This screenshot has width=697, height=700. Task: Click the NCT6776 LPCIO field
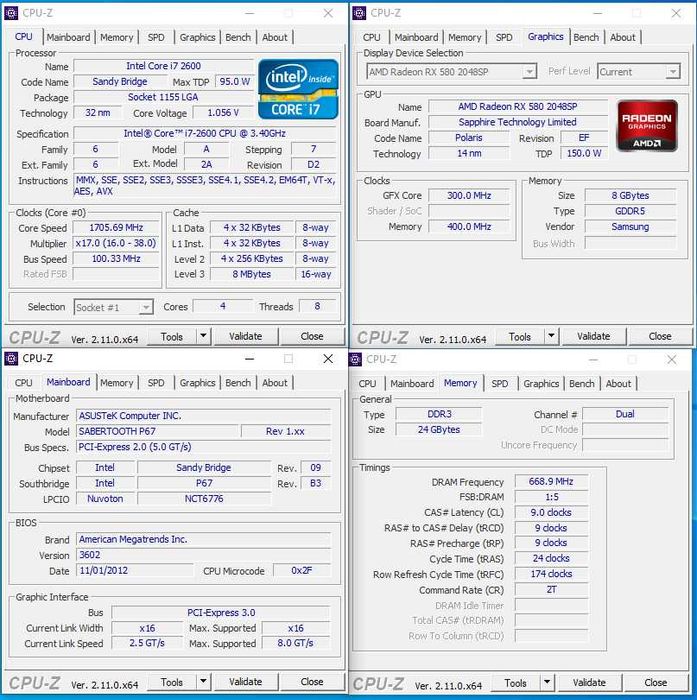point(204,499)
